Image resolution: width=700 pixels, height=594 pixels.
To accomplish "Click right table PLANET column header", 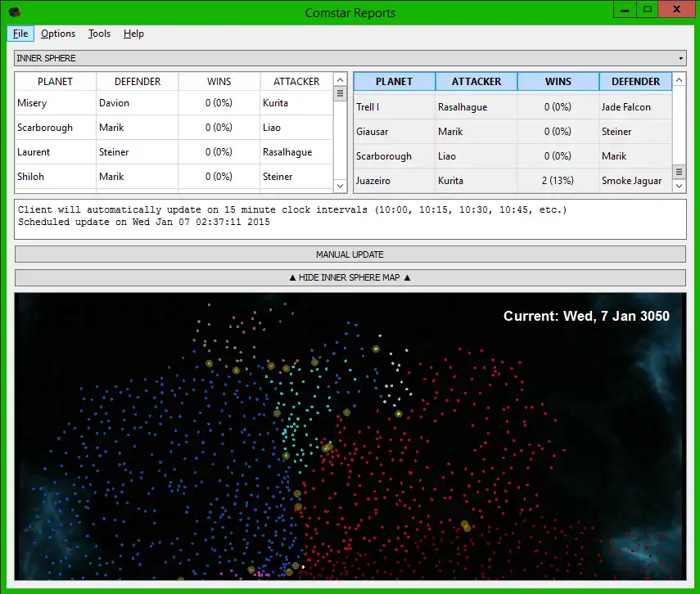I will coord(394,82).
